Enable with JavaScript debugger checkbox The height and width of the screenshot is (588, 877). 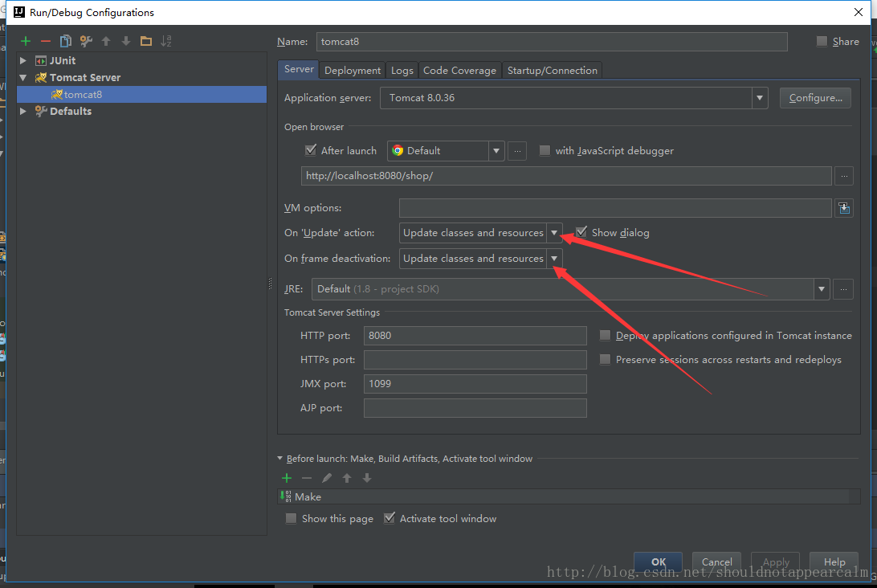545,150
